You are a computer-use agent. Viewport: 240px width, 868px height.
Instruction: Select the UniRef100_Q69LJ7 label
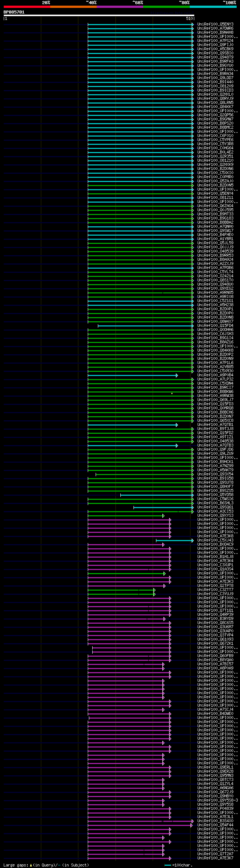click(x=215, y=400)
